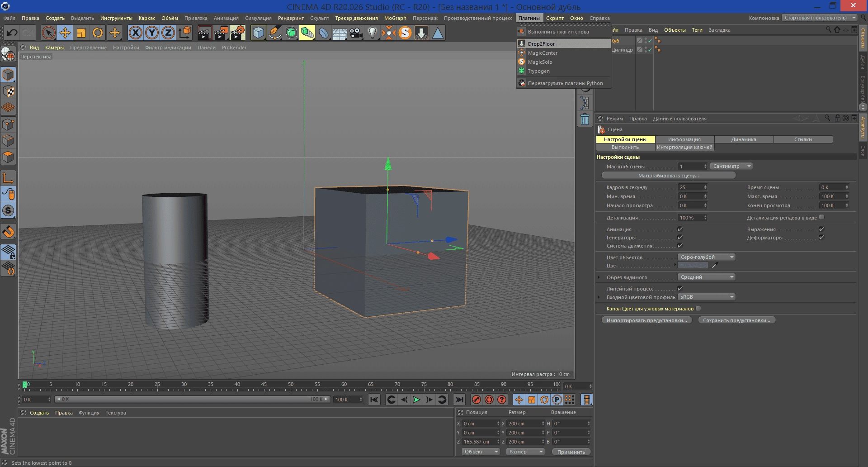Viewport: 868px width, 467px height.
Task: Toggle coordinate system icon
Action: coord(185,33)
